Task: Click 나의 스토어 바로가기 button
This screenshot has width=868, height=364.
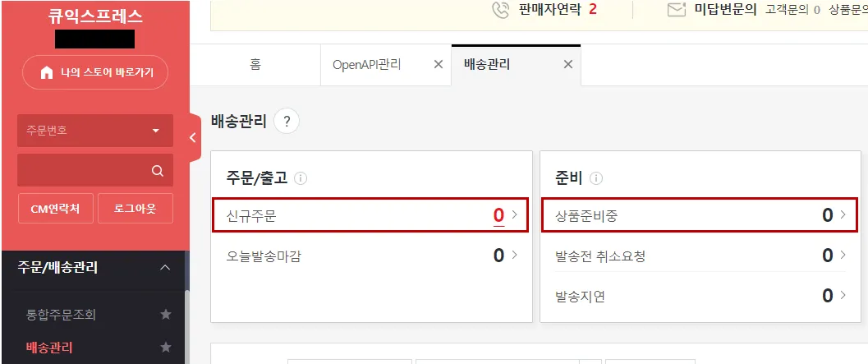Action: tap(95, 72)
